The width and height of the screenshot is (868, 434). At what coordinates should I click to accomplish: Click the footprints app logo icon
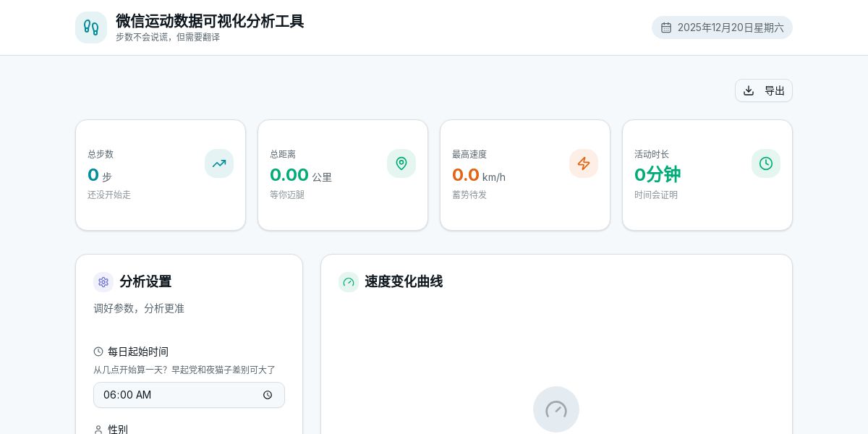click(x=91, y=27)
